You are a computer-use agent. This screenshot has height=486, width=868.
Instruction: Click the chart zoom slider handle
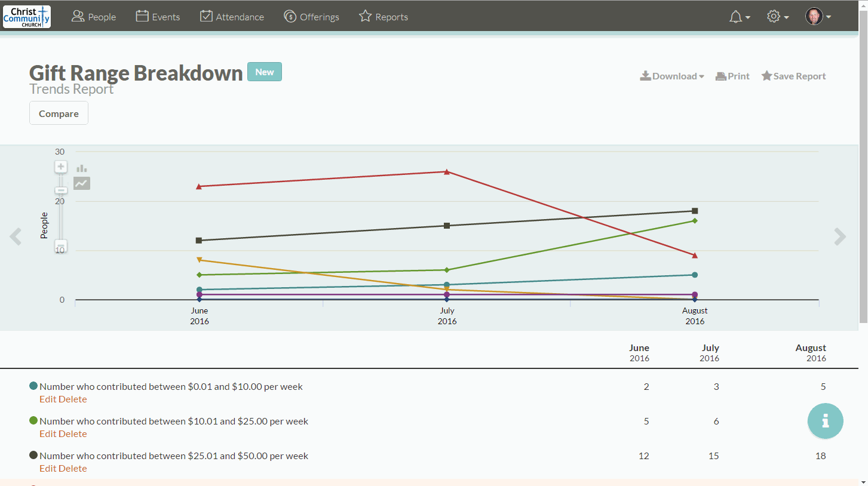[61, 245]
